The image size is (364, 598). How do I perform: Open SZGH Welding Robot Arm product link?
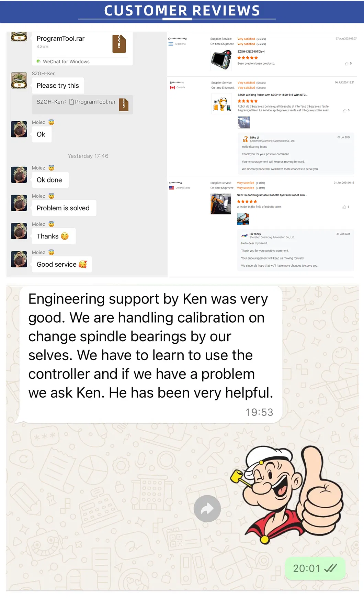tap(272, 95)
